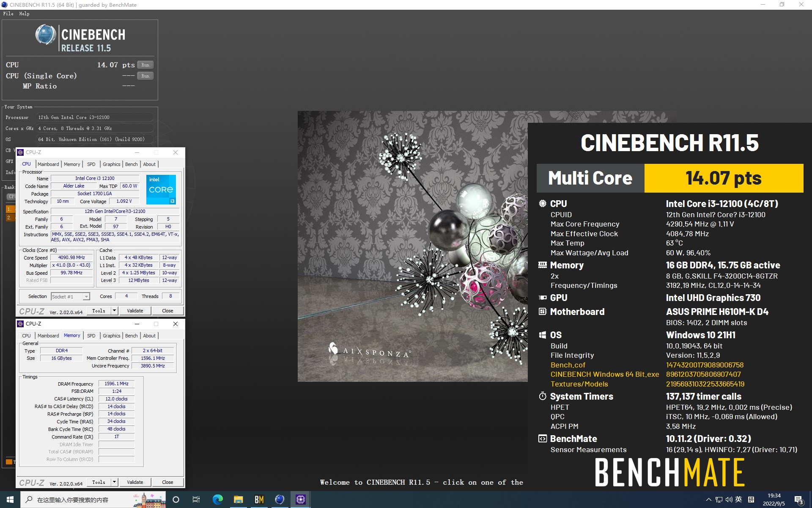The height and width of the screenshot is (508, 812).
Task: Click the Motherboard icon in BenchMate panel
Action: click(x=543, y=312)
